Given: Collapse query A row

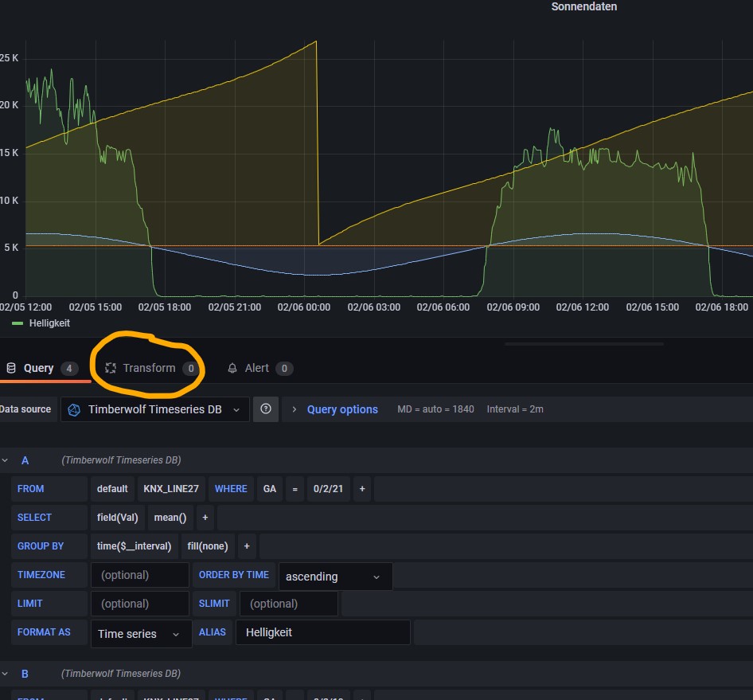Looking at the screenshot, I should click(x=5, y=460).
